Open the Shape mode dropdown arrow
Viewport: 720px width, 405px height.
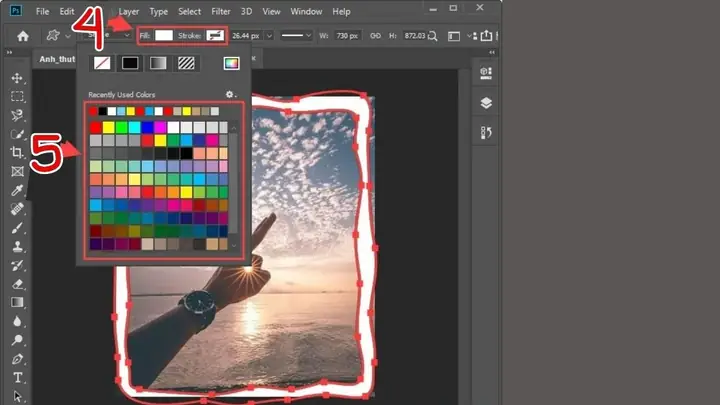[x=127, y=35]
